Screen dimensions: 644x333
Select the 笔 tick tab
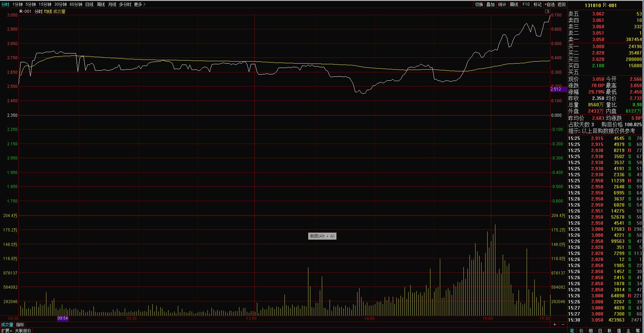click(572, 331)
